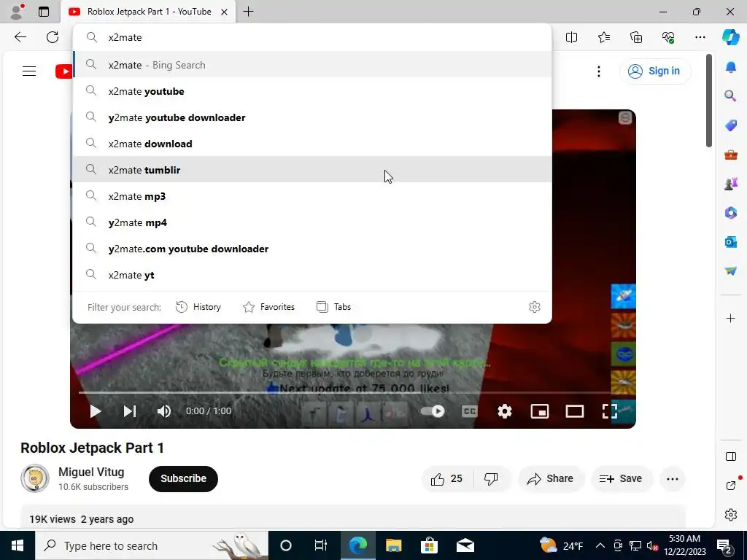Choose the x2mate mp3 suggestion
This screenshot has width=747, height=560.
coord(312,195)
